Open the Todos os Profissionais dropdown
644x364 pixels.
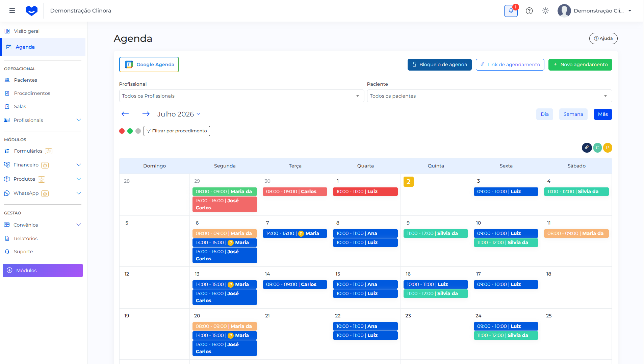click(241, 96)
